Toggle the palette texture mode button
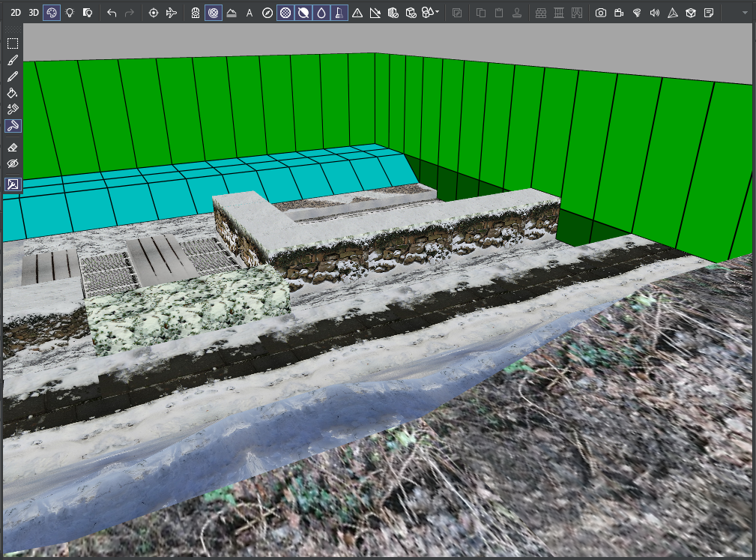Screen dimensions: 756x560 52,13
